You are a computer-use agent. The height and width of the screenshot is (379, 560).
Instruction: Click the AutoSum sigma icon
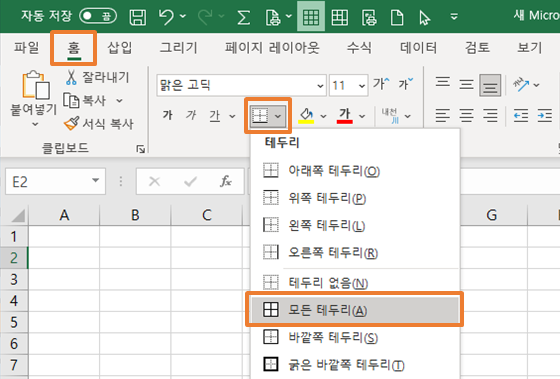coord(244,17)
